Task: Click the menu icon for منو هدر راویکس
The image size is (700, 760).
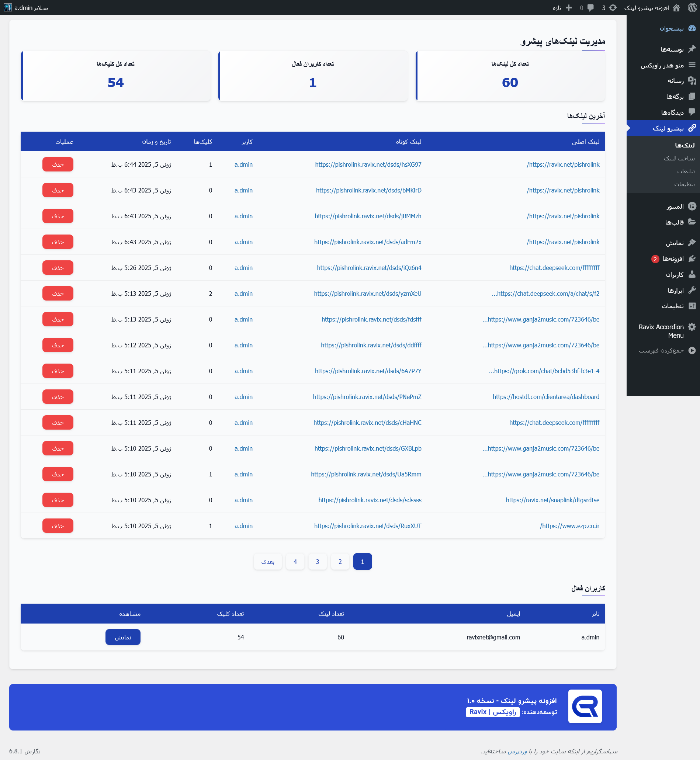Action: [692, 65]
